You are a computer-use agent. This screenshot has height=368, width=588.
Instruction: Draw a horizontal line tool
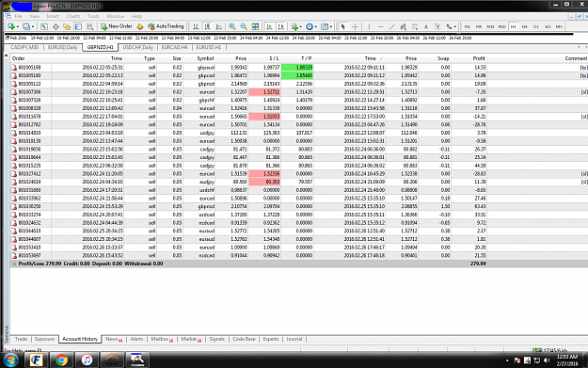(380, 26)
